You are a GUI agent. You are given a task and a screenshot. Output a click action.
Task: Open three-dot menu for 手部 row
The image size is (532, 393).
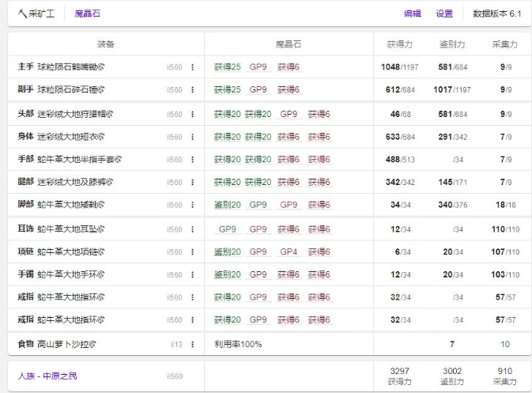[x=192, y=160]
